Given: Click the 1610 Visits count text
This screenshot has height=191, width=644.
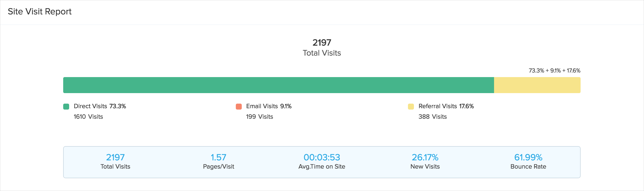Looking at the screenshot, I should click(88, 117).
